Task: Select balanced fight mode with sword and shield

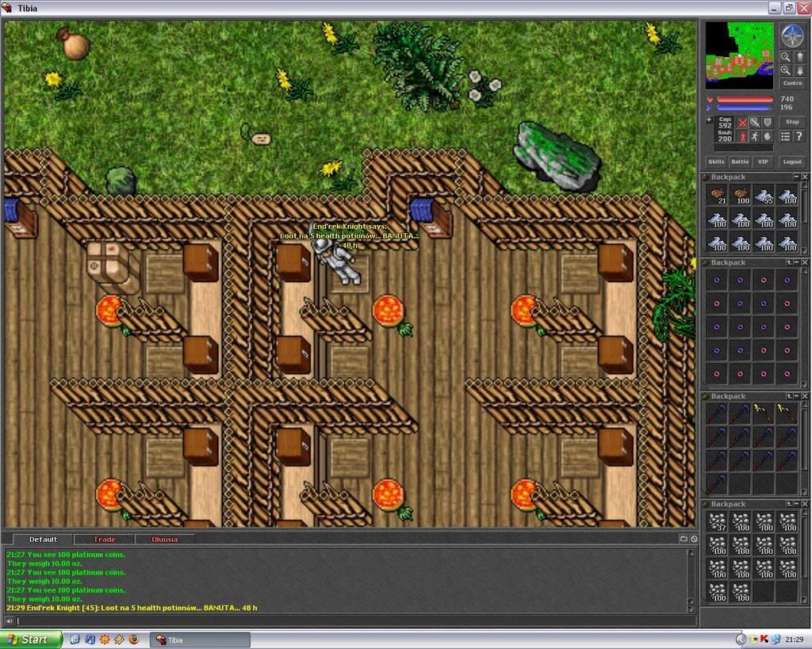Action: (x=755, y=123)
